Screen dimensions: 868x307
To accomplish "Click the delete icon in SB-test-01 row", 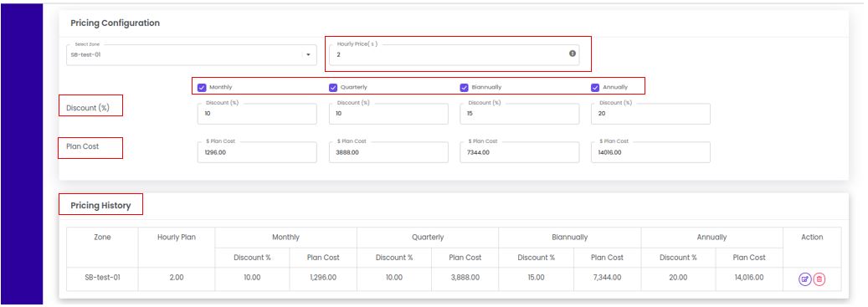I will coord(819,279).
